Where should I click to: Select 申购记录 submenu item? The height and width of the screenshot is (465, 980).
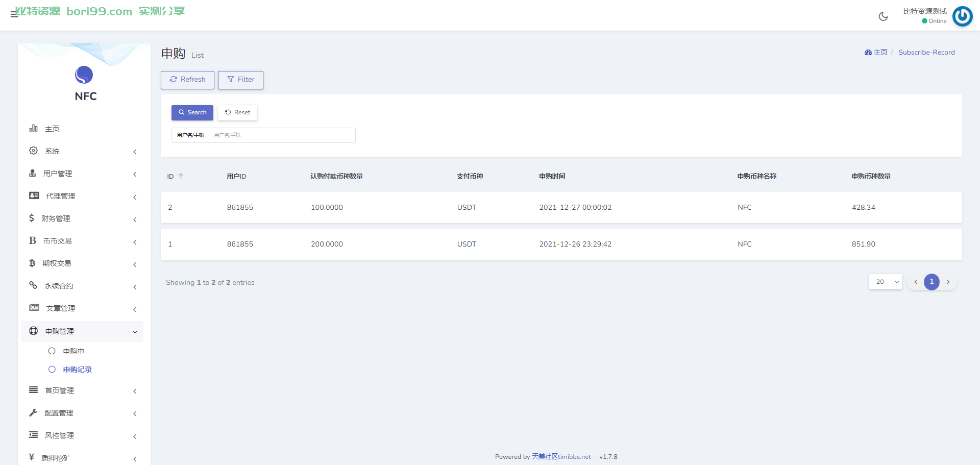click(77, 370)
